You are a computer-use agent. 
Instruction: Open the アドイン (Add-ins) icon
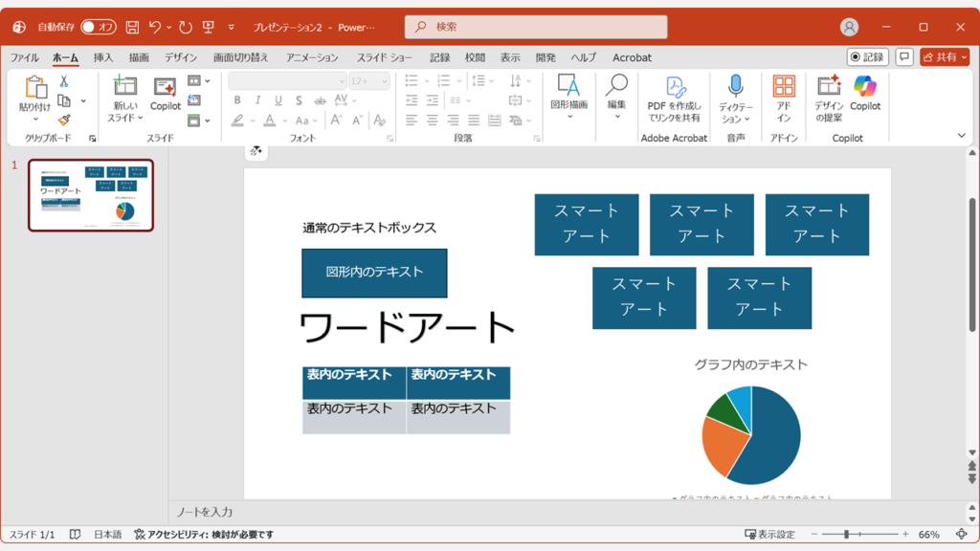(784, 86)
